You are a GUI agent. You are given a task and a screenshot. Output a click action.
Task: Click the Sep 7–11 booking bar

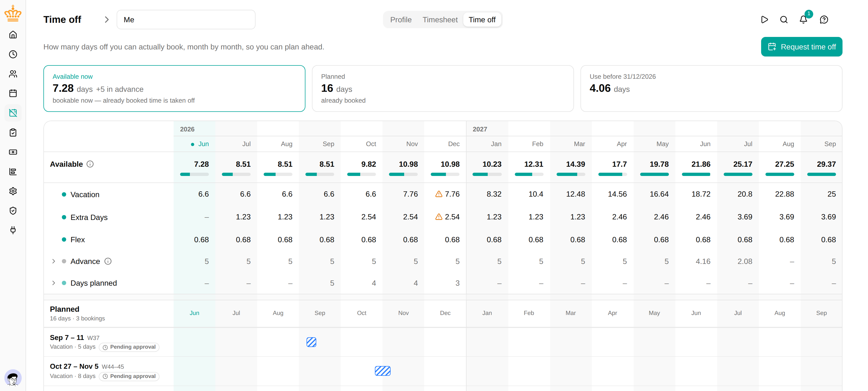click(x=311, y=342)
